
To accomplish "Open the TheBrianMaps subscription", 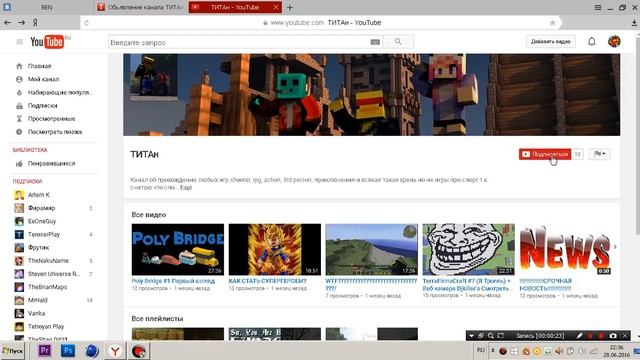I will point(47,287).
